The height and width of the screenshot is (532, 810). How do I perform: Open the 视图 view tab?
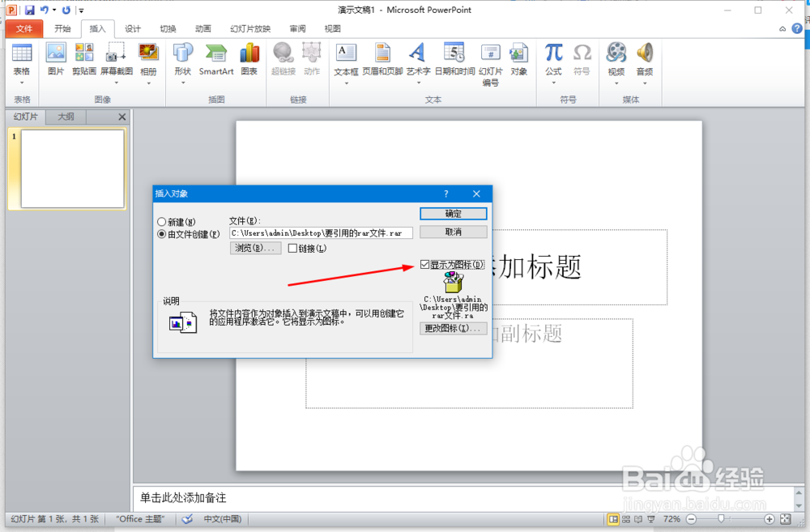click(x=332, y=29)
